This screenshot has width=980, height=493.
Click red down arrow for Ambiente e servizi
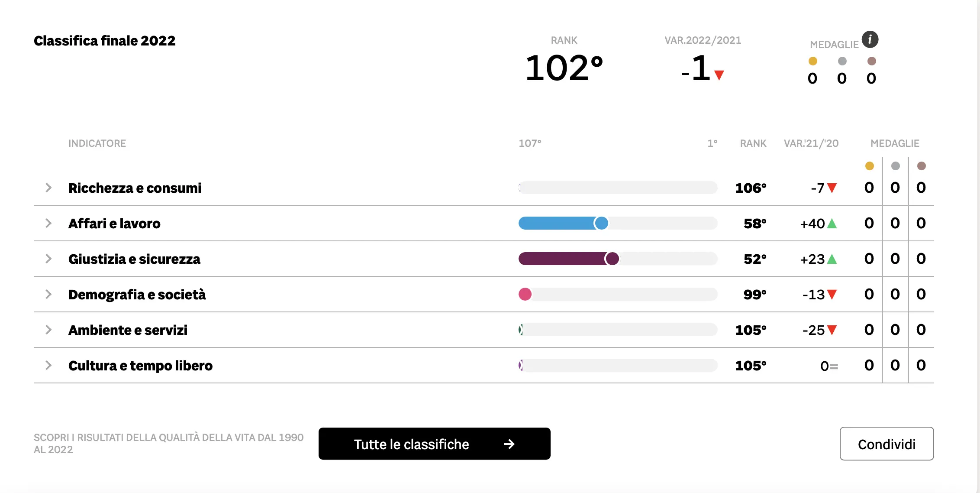pos(832,330)
